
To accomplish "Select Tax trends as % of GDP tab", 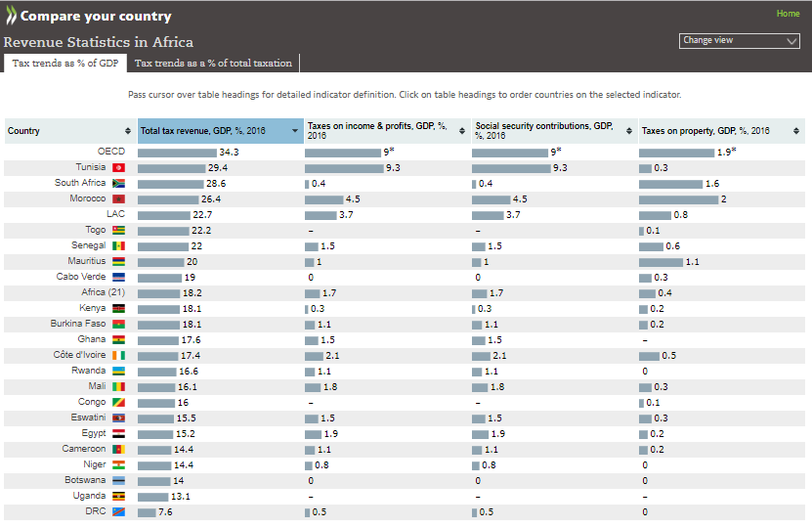I will pos(64,64).
